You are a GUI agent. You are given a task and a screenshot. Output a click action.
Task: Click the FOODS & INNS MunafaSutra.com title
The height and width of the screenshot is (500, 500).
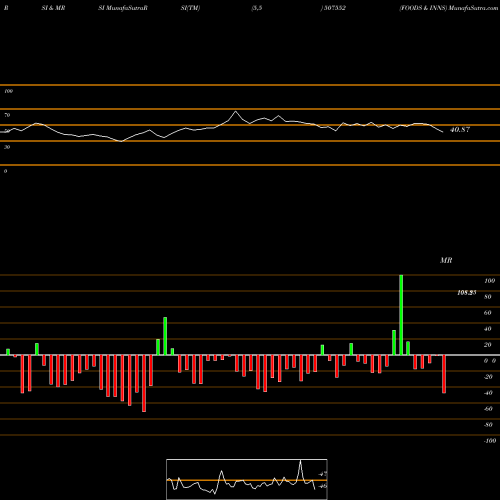(x=449, y=8)
